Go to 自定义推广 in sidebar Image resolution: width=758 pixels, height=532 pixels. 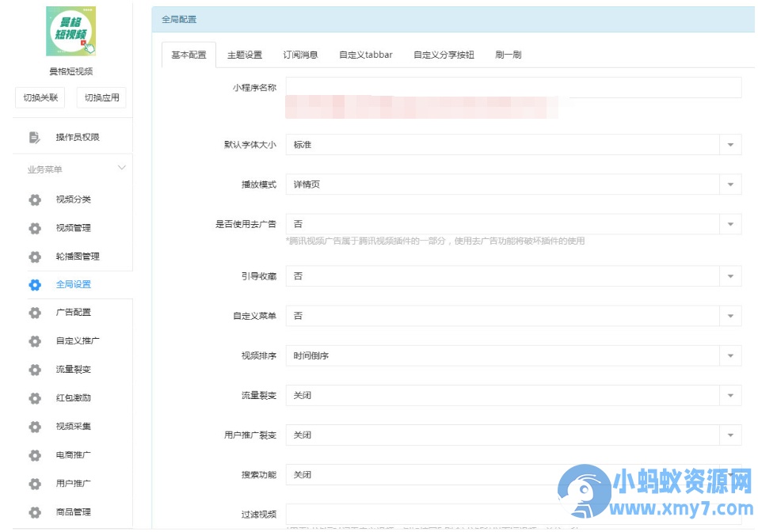point(78,340)
